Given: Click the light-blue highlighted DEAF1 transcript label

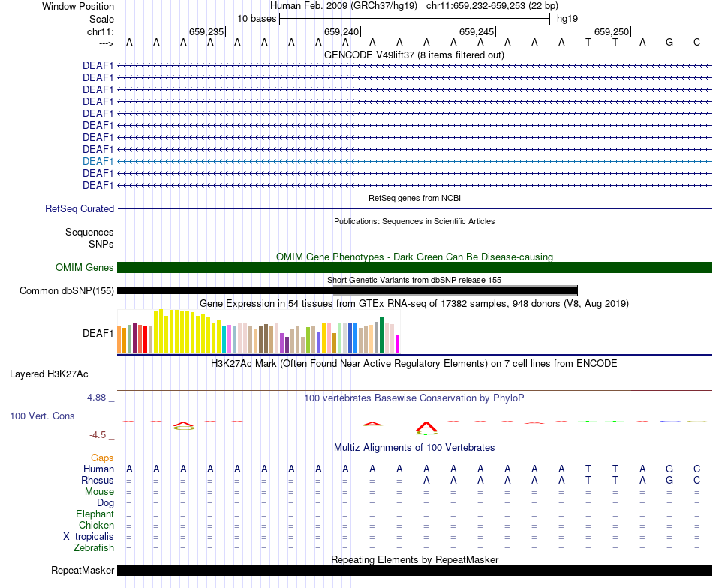Looking at the screenshot, I should pyautogui.click(x=98, y=161).
